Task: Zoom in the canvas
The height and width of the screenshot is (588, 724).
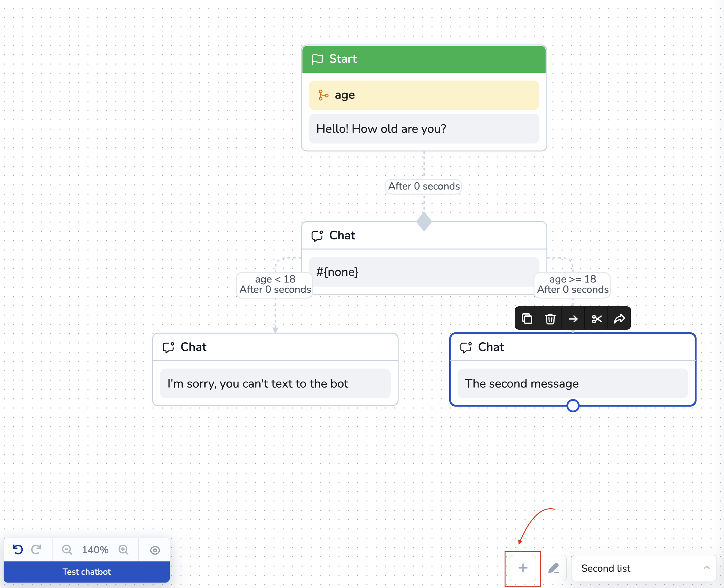Action: (x=123, y=549)
